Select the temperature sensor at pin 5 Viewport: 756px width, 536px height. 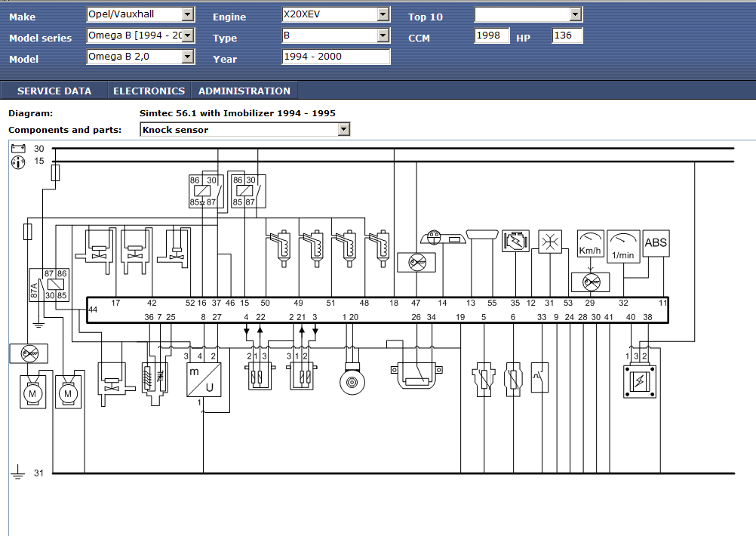[x=484, y=380]
